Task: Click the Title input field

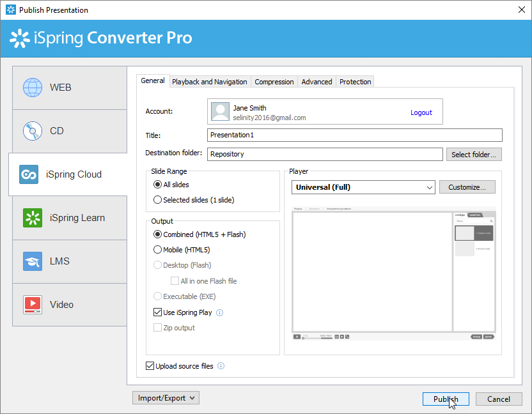Action: pyautogui.click(x=354, y=135)
